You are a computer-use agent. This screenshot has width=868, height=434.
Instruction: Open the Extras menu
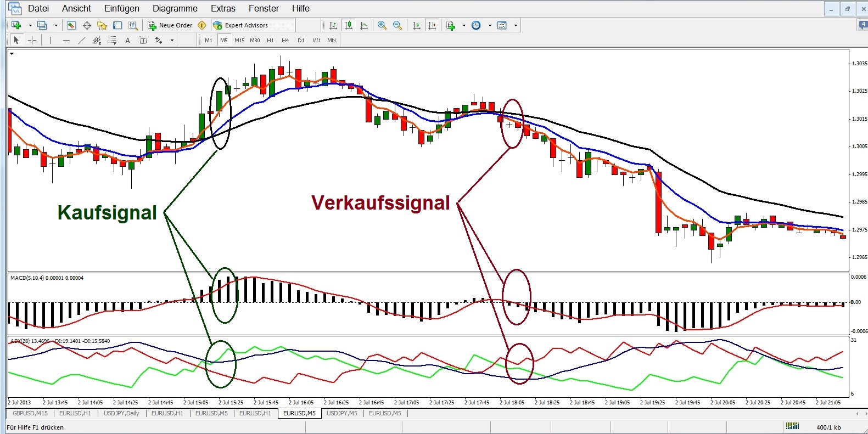point(223,8)
